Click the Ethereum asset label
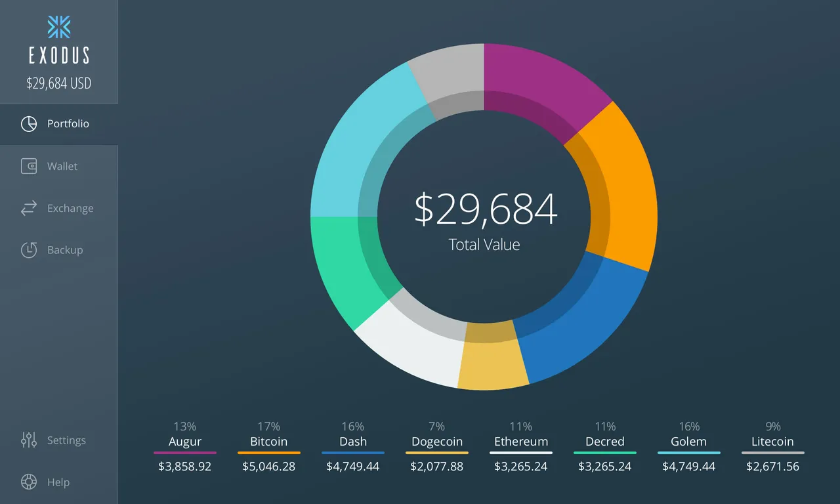 tap(521, 442)
